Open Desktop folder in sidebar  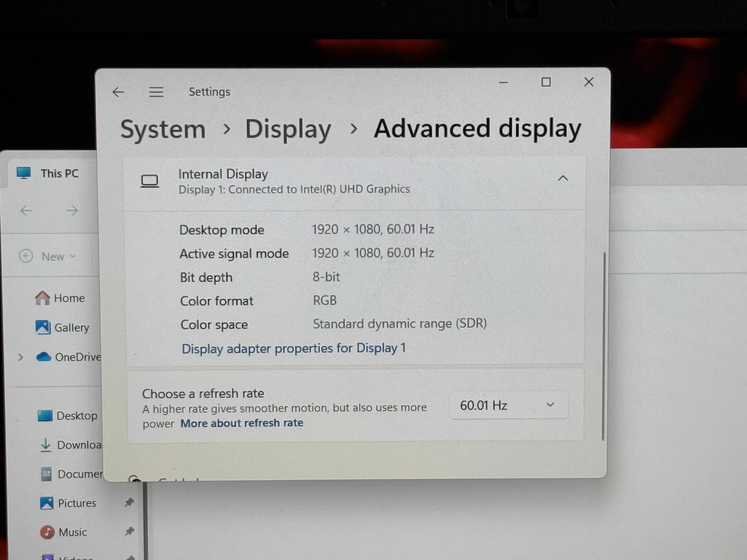coord(77,416)
